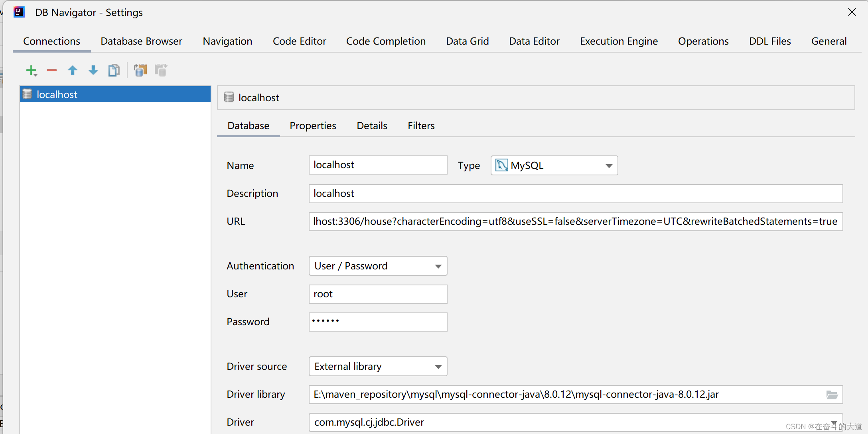Move the localhost connection up
Viewport: 868px width, 434px height.
pyautogui.click(x=73, y=70)
